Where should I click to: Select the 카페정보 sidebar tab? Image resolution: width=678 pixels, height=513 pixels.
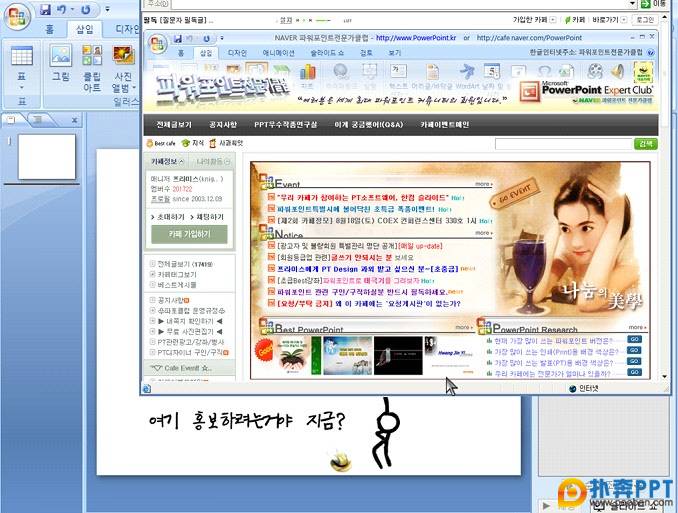tap(167, 161)
